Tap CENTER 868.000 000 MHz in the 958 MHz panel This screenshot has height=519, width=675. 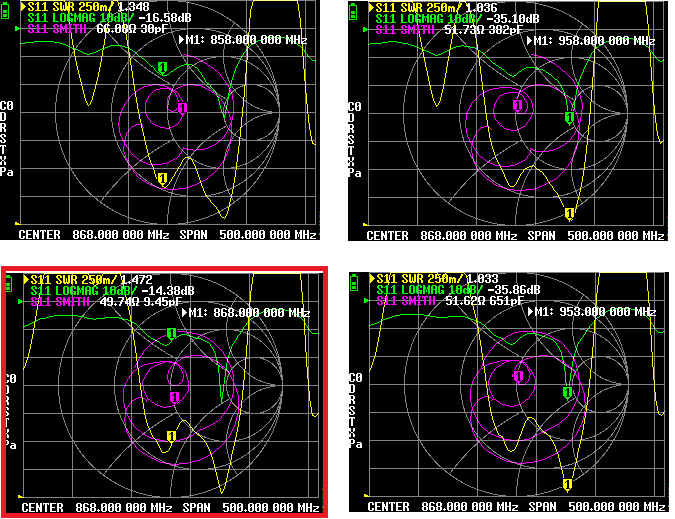pos(442,236)
